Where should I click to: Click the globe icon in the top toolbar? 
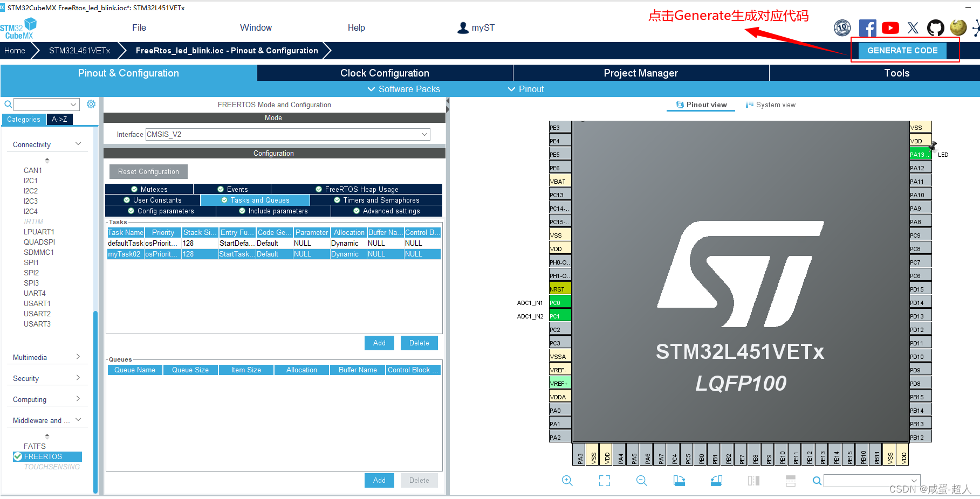click(958, 27)
